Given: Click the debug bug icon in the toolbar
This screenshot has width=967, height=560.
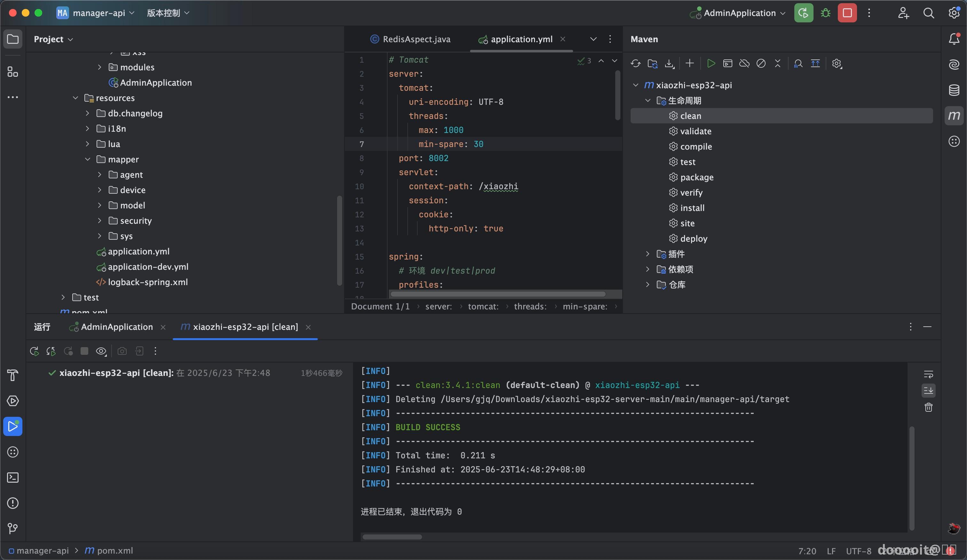Looking at the screenshot, I should (825, 13).
